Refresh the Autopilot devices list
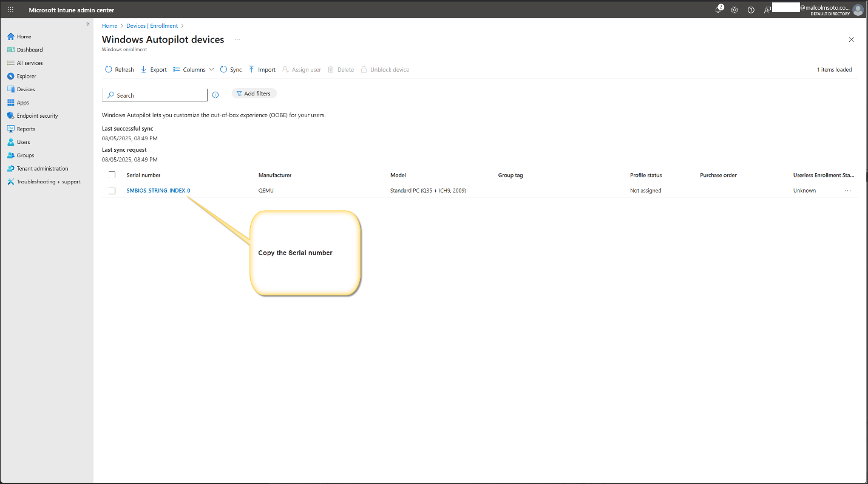Screen dimensions: 868x484 119,70
